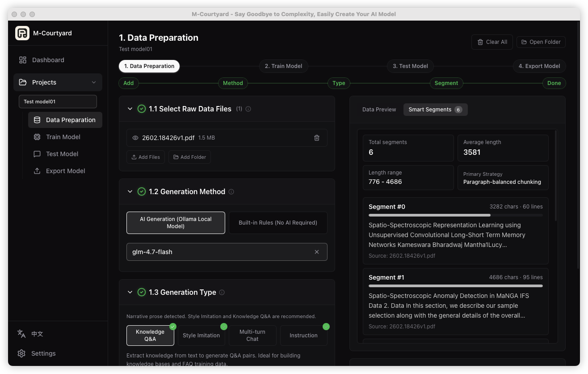The image size is (588, 374).
Task: Click the Smart Segments panel scrollbar
Action: click(x=556, y=175)
